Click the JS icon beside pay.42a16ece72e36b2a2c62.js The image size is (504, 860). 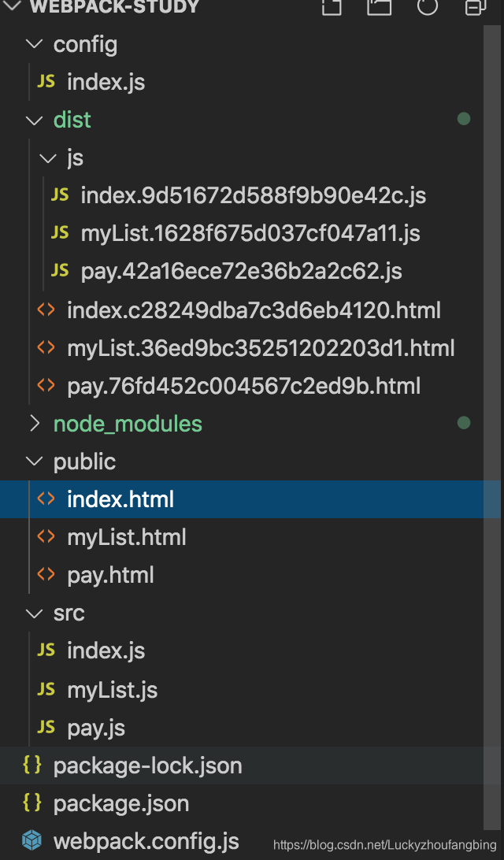point(60,270)
